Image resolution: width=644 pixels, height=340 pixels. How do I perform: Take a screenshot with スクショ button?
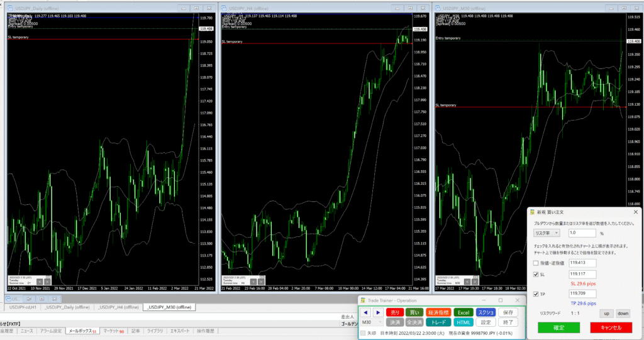point(486,312)
